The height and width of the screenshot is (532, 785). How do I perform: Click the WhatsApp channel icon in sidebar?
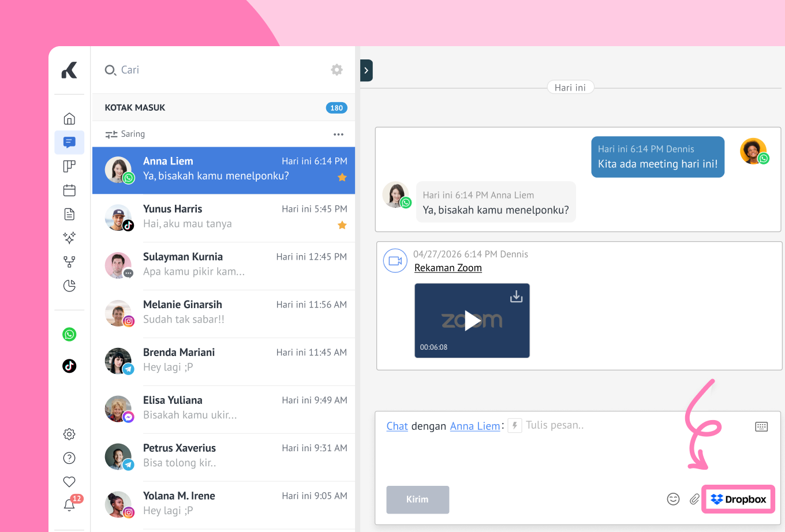69,335
